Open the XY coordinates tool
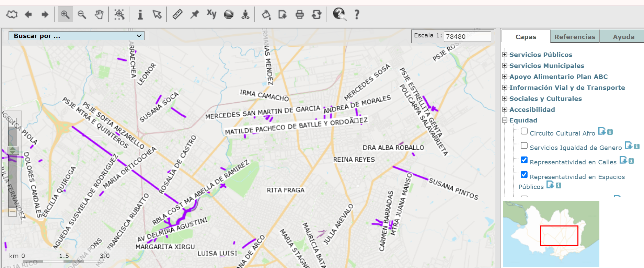 coord(211,14)
